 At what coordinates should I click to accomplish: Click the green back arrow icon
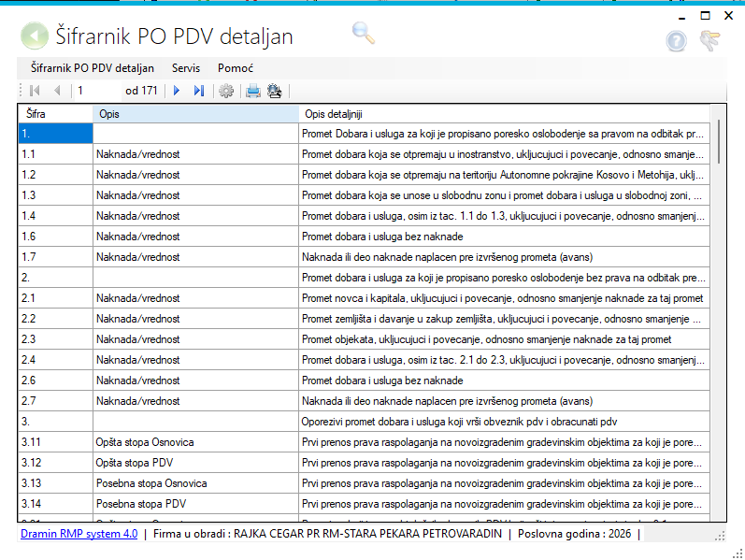(35, 36)
